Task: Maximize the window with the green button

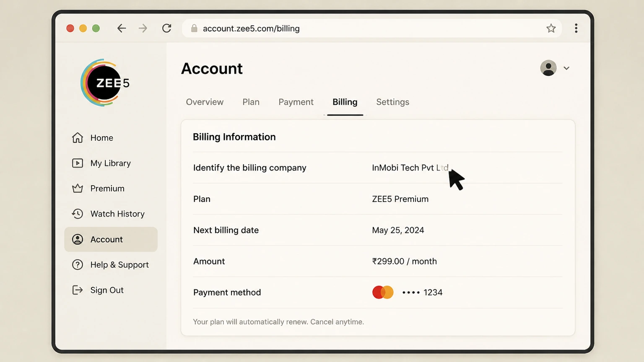Action: point(96,28)
